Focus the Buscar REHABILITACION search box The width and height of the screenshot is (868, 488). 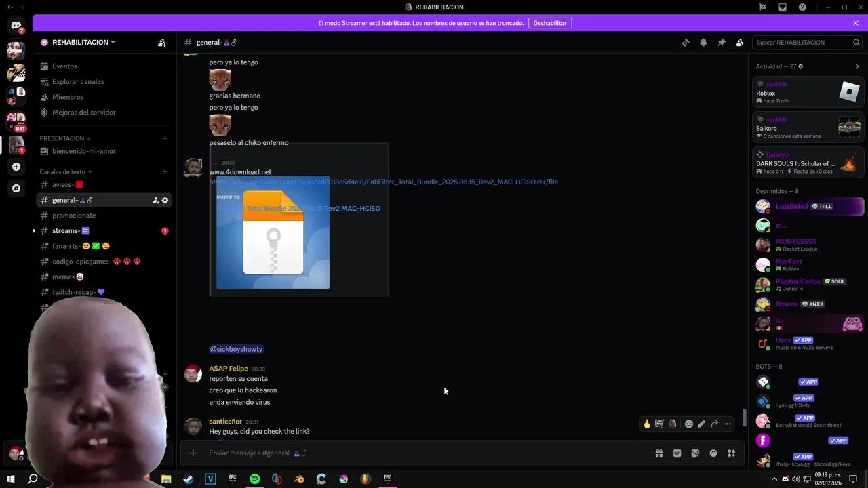tap(807, 42)
